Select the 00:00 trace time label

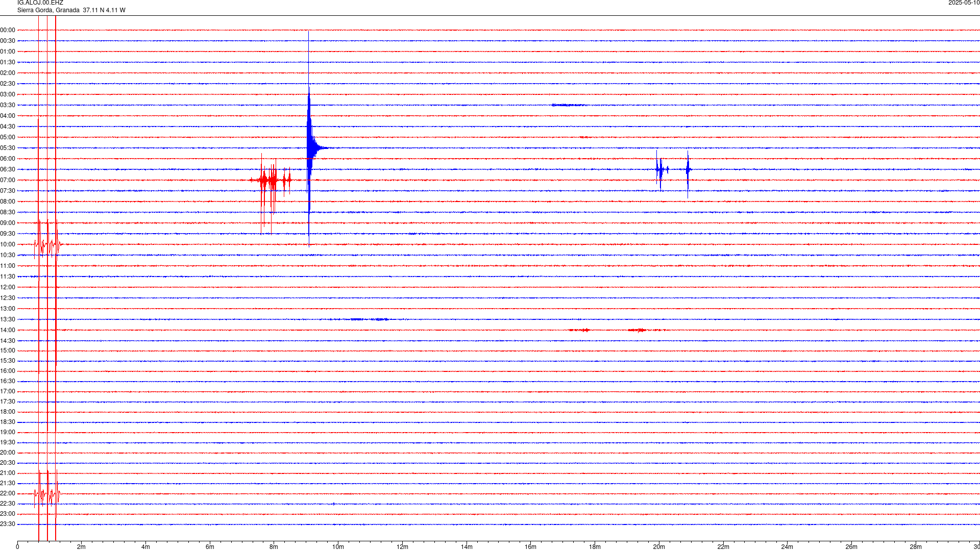pyautogui.click(x=8, y=30)
